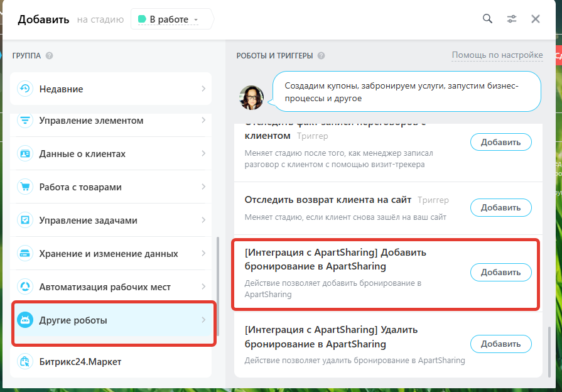
Task: Click the help icon next to РОБОТЫ И ТРИГГЕРЫ
Action: click(321, 55)
